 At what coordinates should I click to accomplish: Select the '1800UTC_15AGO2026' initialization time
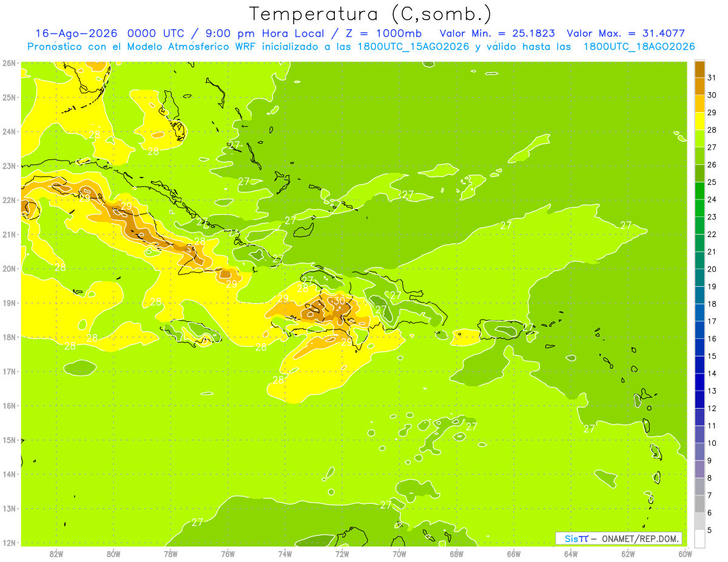tap(413, 47)
